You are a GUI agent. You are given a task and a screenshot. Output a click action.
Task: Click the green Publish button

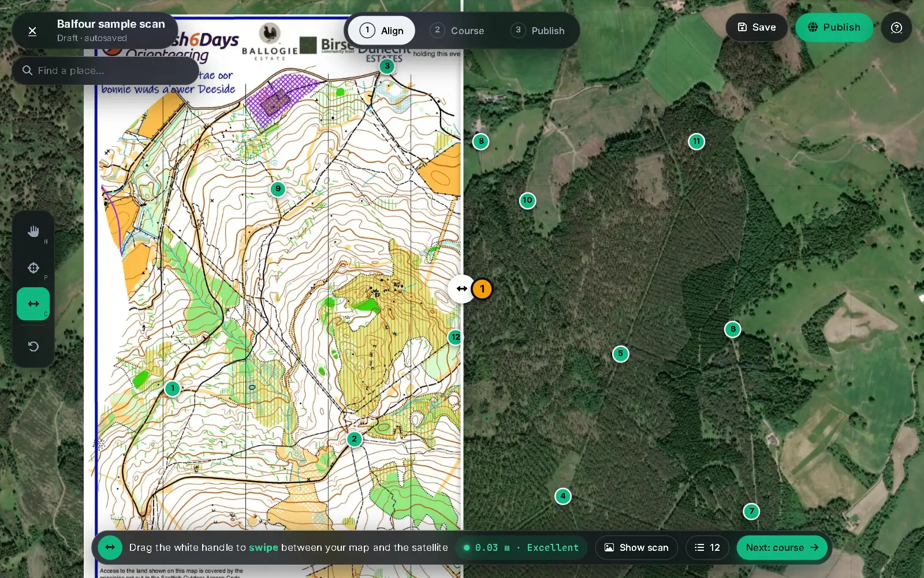click(x=834, y=27)
